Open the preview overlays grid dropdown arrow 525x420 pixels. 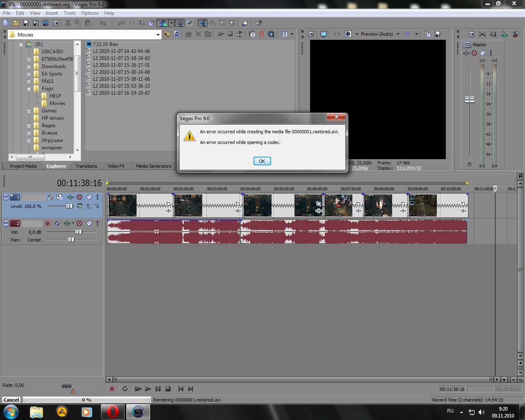[x=416, y=34]
